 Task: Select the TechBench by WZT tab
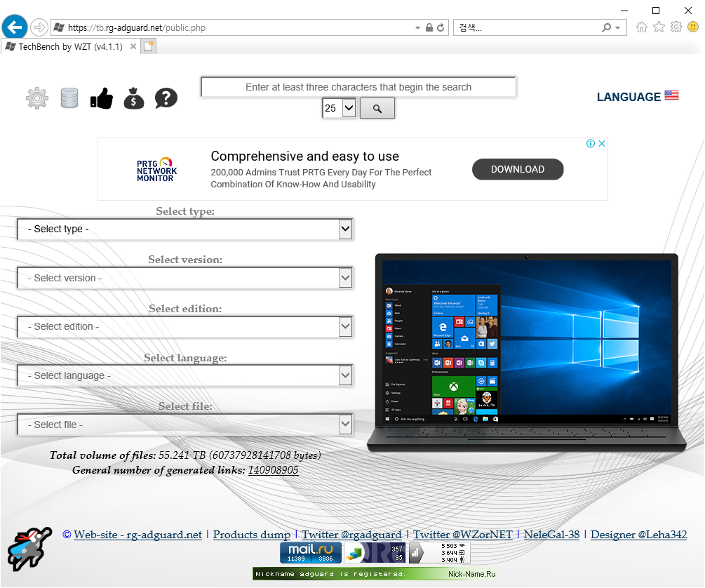coord(69,46)
